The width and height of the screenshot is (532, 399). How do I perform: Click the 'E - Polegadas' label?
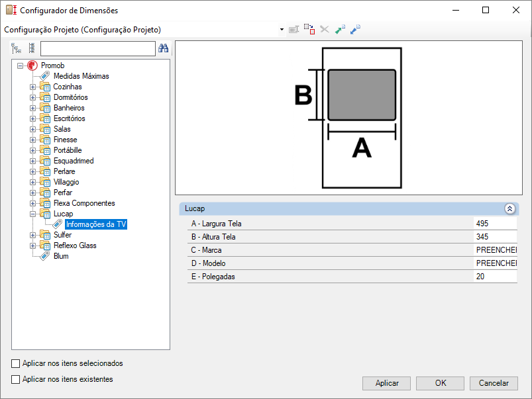click(x=213, y=277)
